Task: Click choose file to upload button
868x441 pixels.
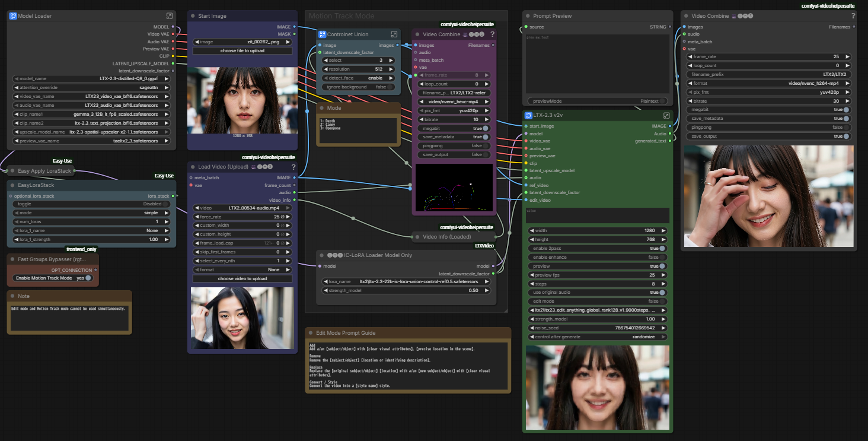Action: coord(242,51)
